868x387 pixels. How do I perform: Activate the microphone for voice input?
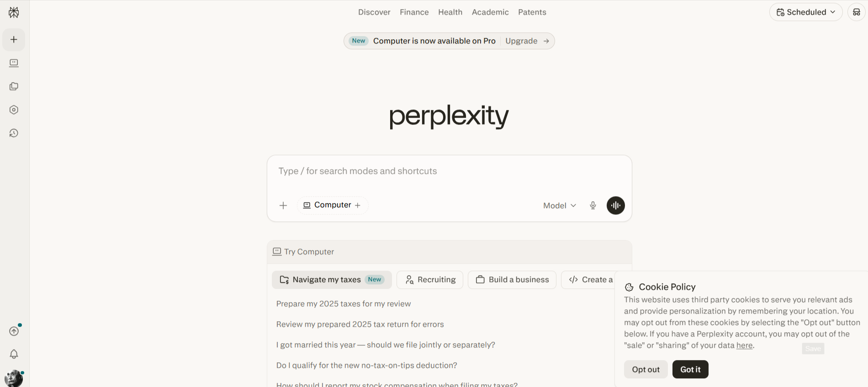point(593,205)
